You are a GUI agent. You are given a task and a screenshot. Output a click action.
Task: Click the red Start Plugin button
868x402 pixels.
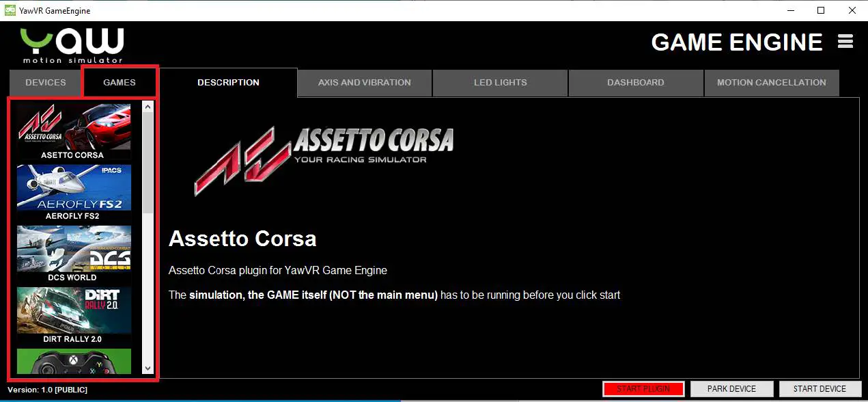pyautogui.click(x=643, y=389)
